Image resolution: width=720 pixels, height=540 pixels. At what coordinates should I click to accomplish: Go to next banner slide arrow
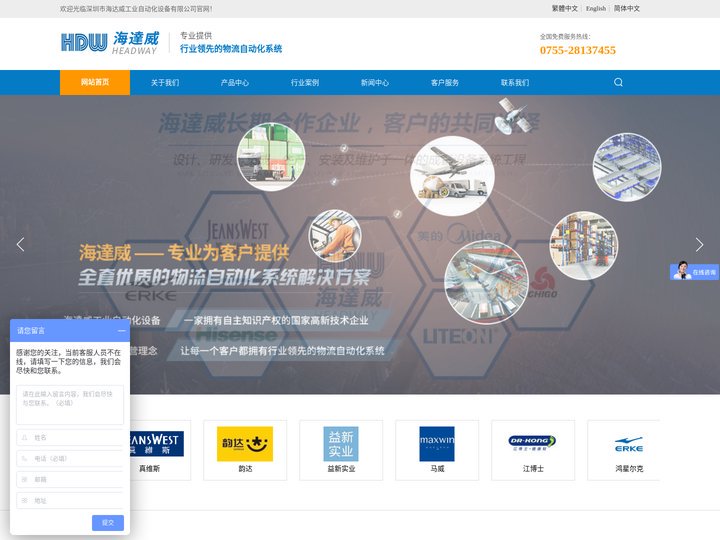pyautogui.click(x=699, y=244)
